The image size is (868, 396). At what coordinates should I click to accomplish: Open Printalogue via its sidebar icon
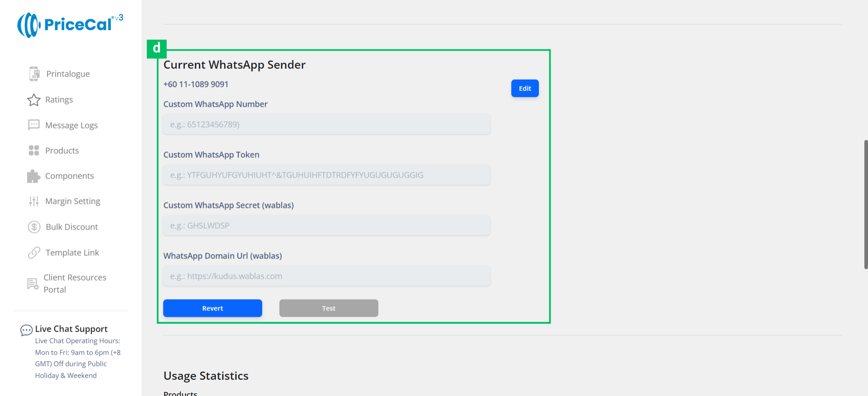pos(34,74)
